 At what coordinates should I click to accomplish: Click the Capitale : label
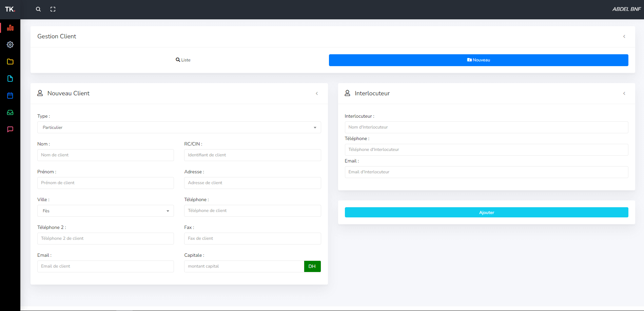click(x=194, y=255)
